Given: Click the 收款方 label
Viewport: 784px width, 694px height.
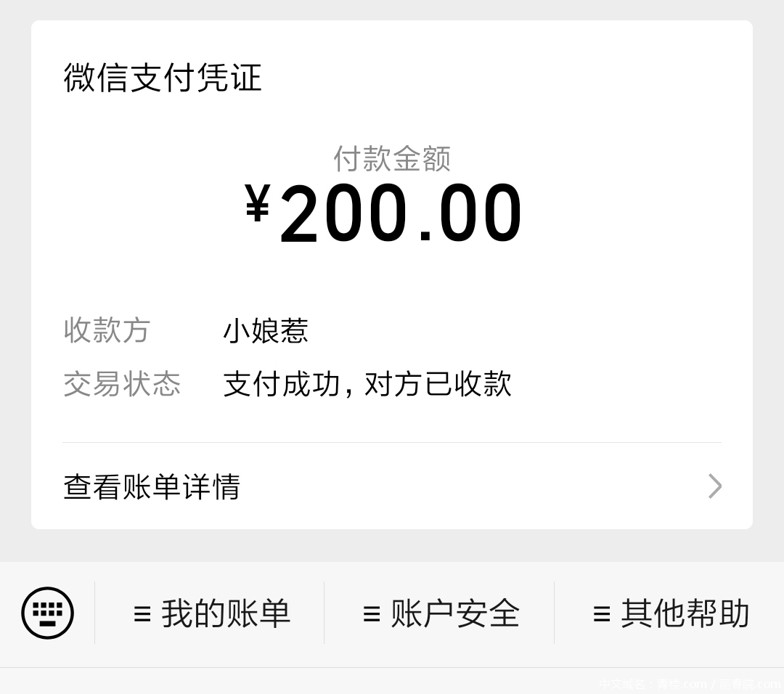Looking at the screenshot, I should pos(107,330).
